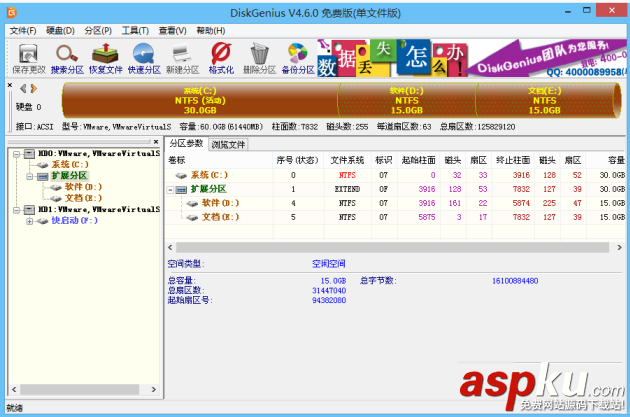630x417 pixels.
Task: Click the 快启动(F:) drive icon in tree
Action: tap(43, 221)
